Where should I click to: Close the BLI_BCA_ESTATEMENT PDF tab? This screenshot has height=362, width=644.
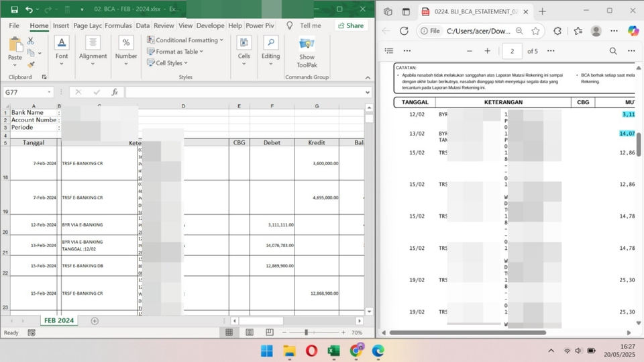click(526, 12)
